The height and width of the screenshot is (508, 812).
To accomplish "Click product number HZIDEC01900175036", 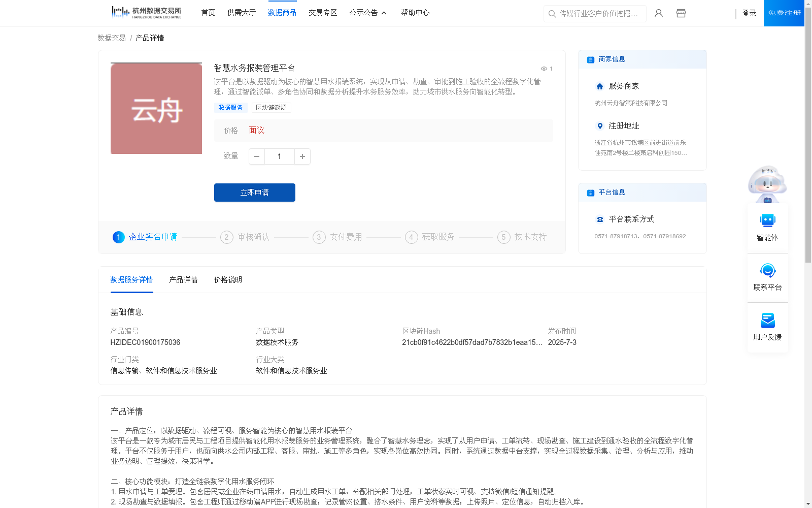I will [145, 342].
